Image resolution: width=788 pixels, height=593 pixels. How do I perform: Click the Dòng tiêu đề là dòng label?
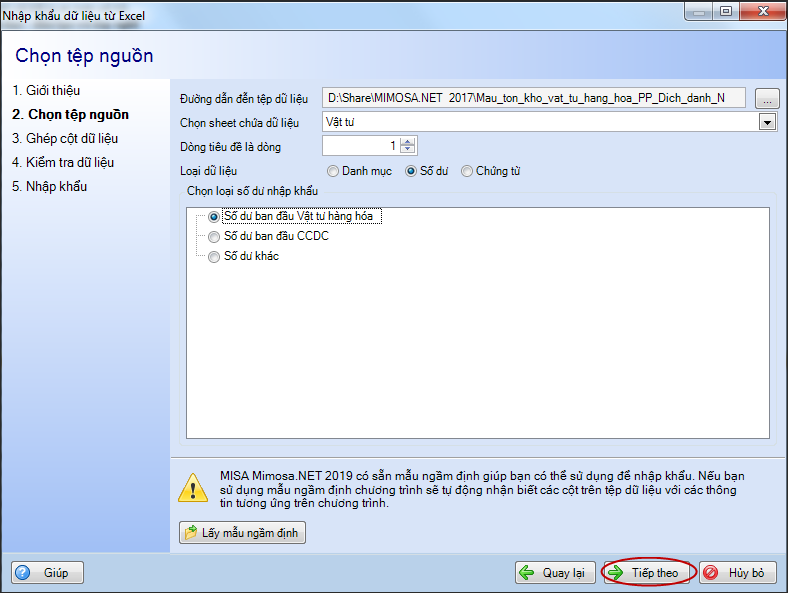click(230, 147)
